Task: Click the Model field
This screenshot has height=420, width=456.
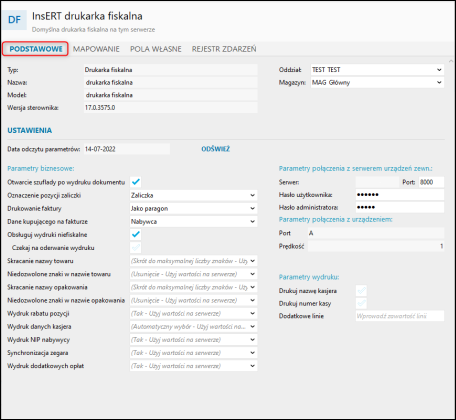Action: [170, 95]
